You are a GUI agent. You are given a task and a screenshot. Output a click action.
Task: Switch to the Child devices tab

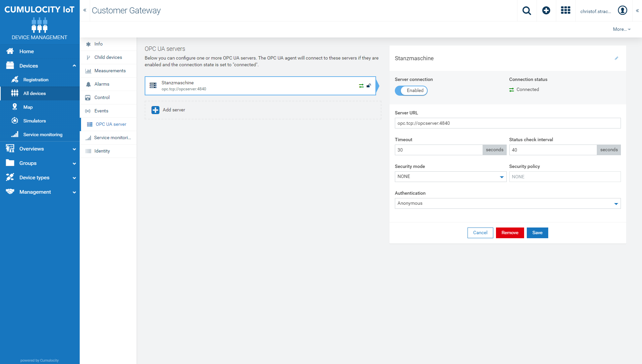109,57
